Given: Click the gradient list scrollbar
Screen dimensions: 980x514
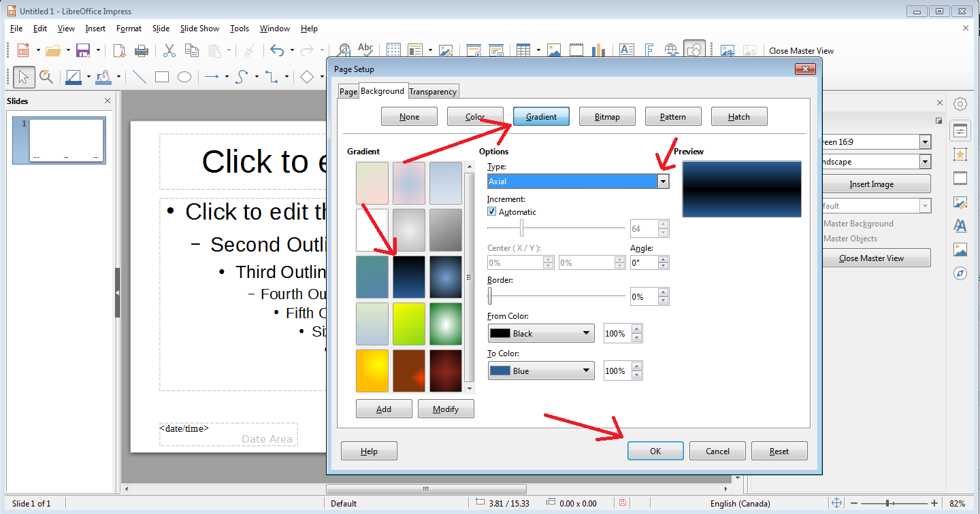Looking at the screenshot, I should click(469, 277).
